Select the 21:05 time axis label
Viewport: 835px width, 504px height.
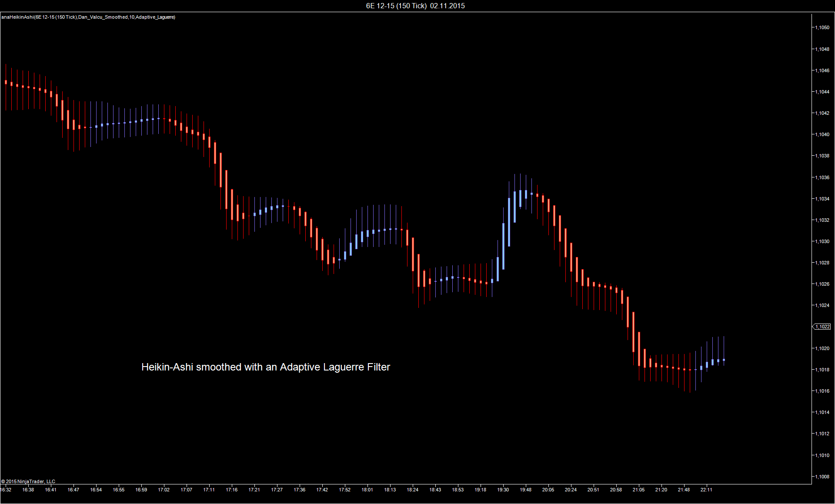(638, 490)
